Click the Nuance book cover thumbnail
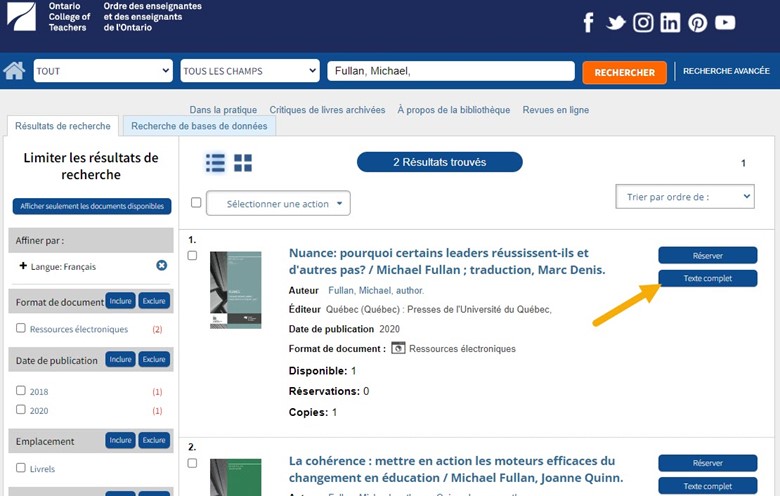This screenshot has width=780, height=496. pos(235,290)
